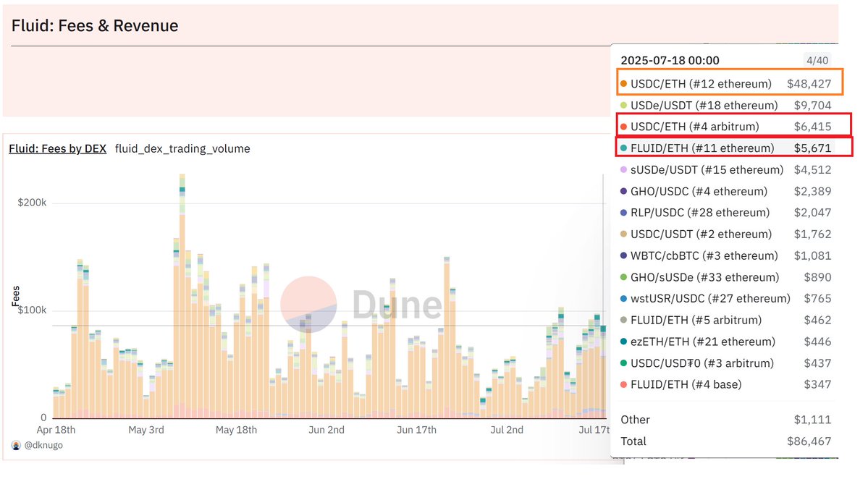The height and width of the screenshot is (487, 868).
Task: Select the light green USDe/USDT #18 dot
Action: [x=623, y=105]
